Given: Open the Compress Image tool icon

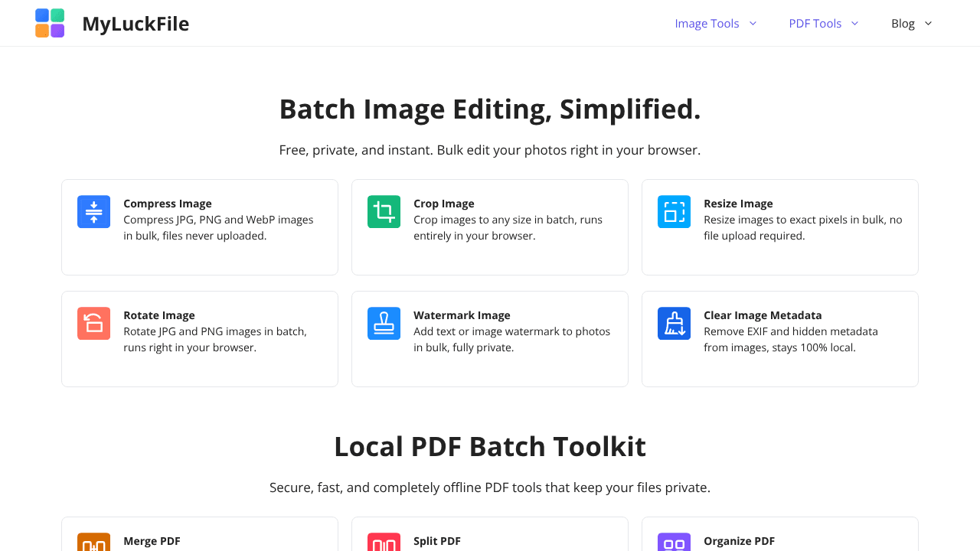Looking at the screenshot, I should pyautogui.click(x=93, y=212).
